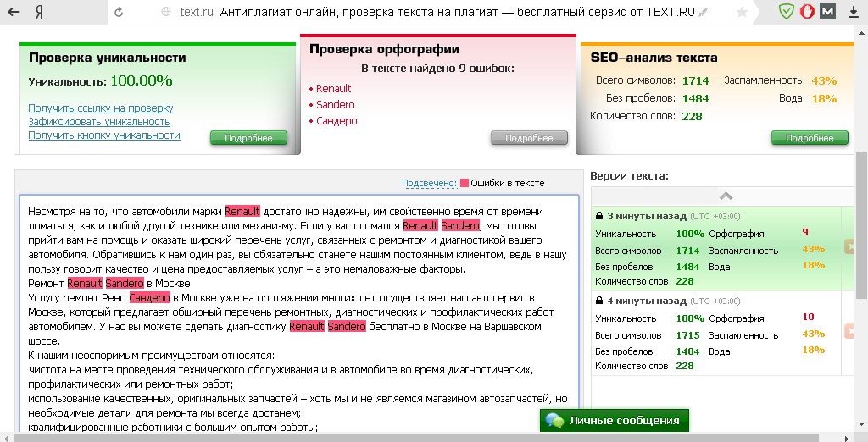Select the Проверка уникальности tab
The width and height of the screenshot is (868, 442).
pos(108,58)
